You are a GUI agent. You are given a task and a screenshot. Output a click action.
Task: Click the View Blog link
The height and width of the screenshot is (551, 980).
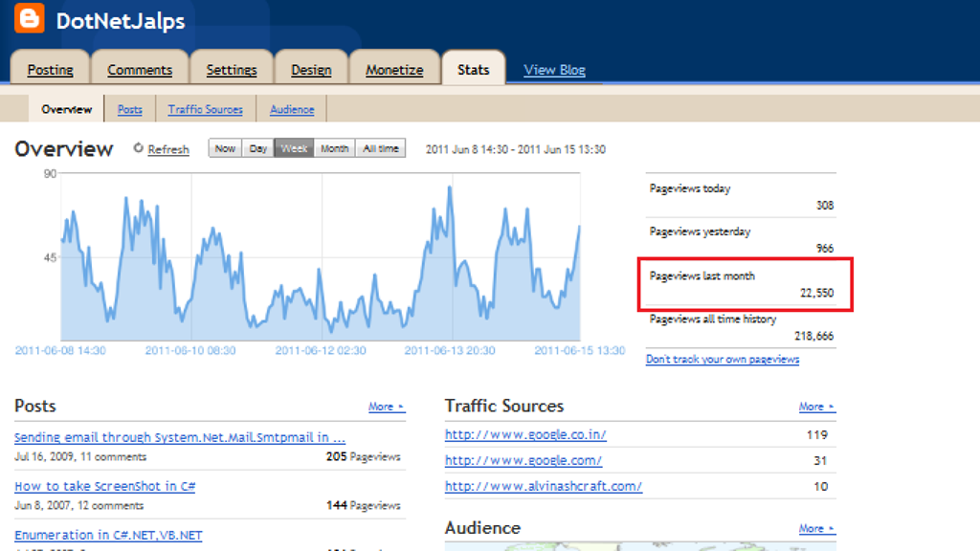(554, 70)
